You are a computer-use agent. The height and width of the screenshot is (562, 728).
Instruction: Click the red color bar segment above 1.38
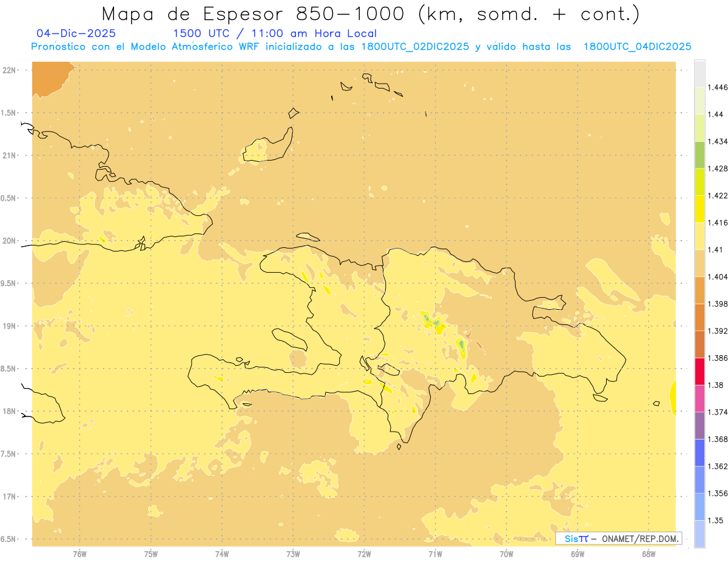pos(699,371)
